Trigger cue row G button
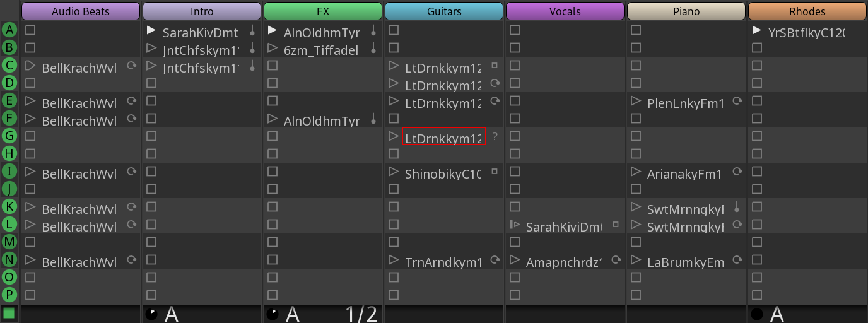Image resolution: width=868 pixels, height=323 pixels. (9, 136)
